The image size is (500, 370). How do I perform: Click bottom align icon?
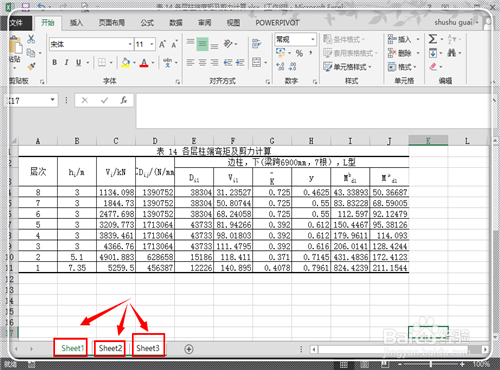pos(215,45)
